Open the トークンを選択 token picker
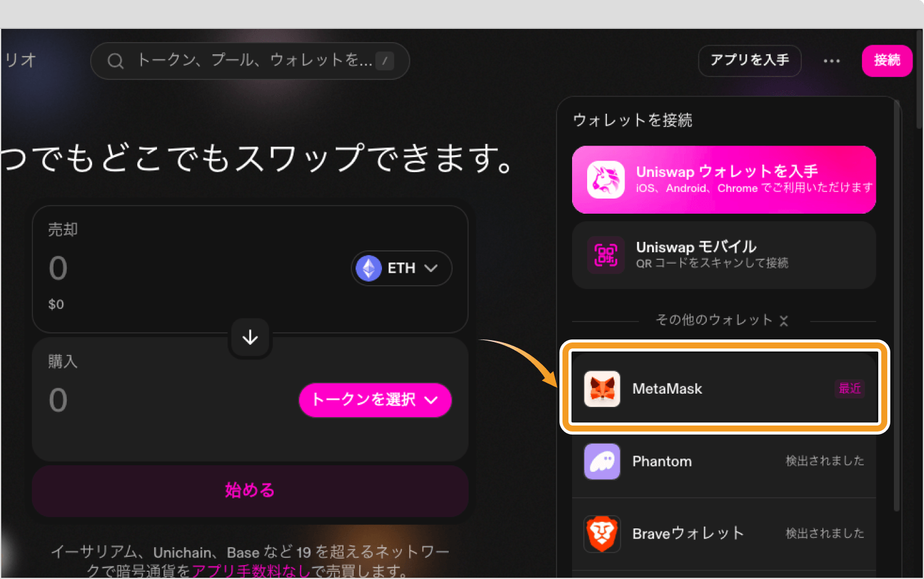Screen dimensions: 924x579 (x=375, y=400)
